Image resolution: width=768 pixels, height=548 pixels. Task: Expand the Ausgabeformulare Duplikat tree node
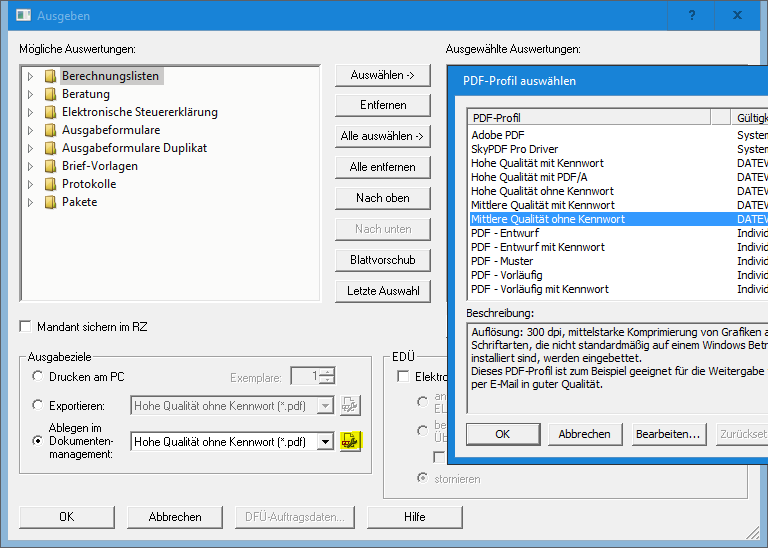(x=30, y=148)
